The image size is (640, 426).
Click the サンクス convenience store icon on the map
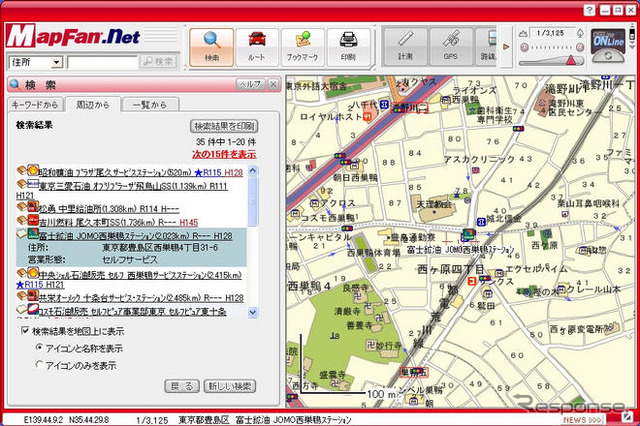[x=472, y=281]
